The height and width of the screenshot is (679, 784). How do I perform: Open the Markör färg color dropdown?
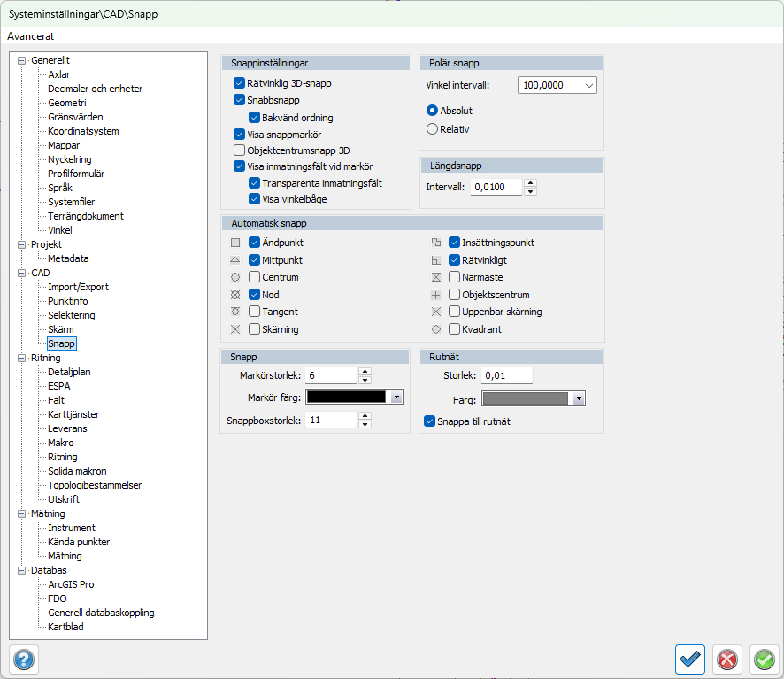[396, 397]
